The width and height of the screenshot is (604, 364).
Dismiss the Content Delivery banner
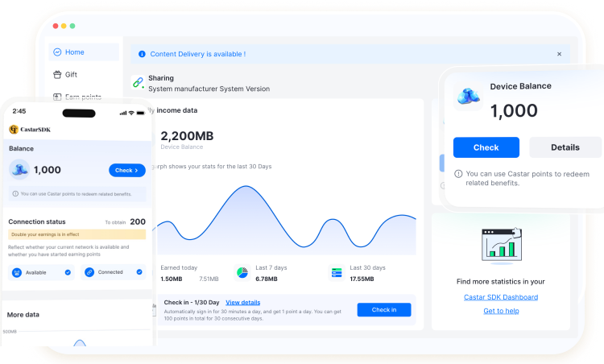559,54
